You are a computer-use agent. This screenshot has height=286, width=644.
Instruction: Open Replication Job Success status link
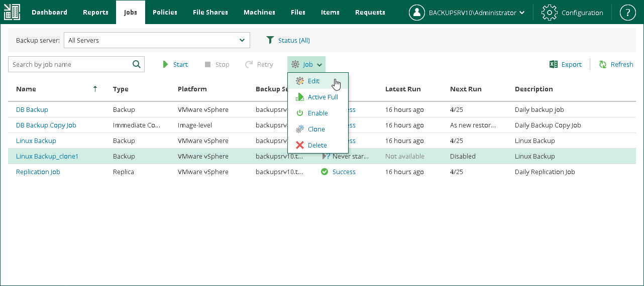(344, 172)
